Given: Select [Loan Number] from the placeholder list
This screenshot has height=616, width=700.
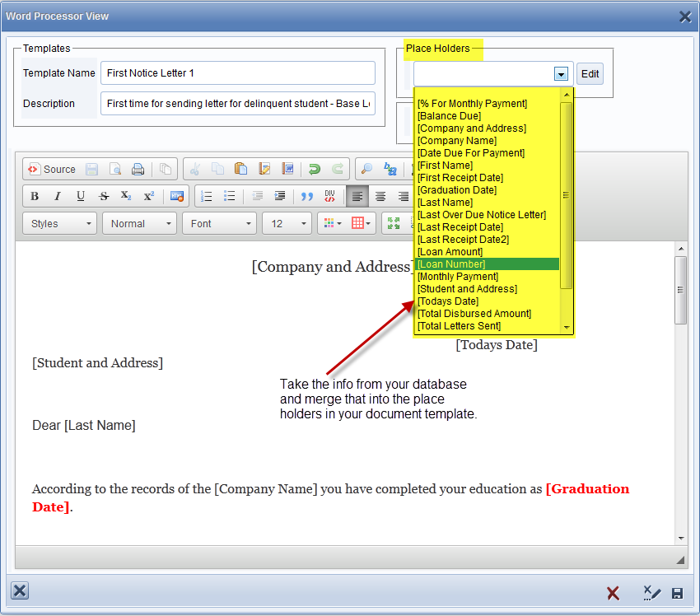Looking at the screenshot, I should [486, 264].
